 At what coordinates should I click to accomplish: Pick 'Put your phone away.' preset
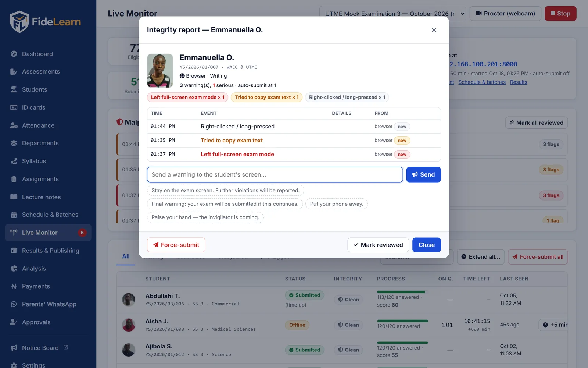click(x=337, y=204)
